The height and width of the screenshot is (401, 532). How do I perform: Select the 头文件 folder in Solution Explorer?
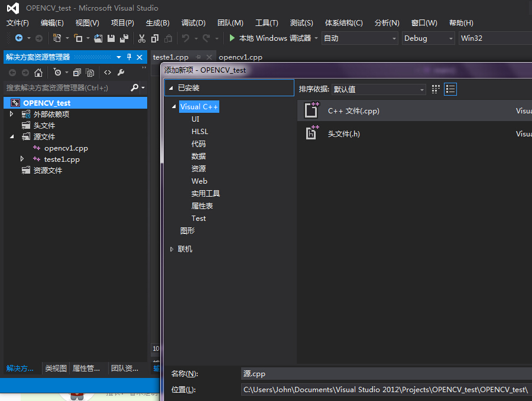(x=44, y=125)
